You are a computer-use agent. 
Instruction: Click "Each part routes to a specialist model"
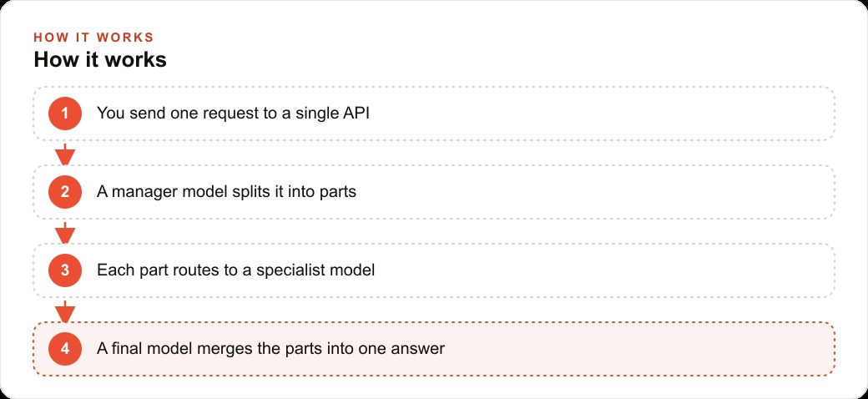coord(236,270)
